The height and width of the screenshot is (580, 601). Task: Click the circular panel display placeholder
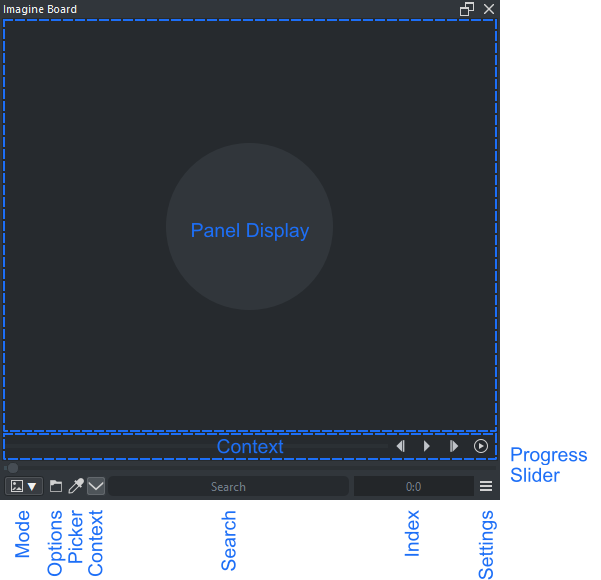coord(249,227)
